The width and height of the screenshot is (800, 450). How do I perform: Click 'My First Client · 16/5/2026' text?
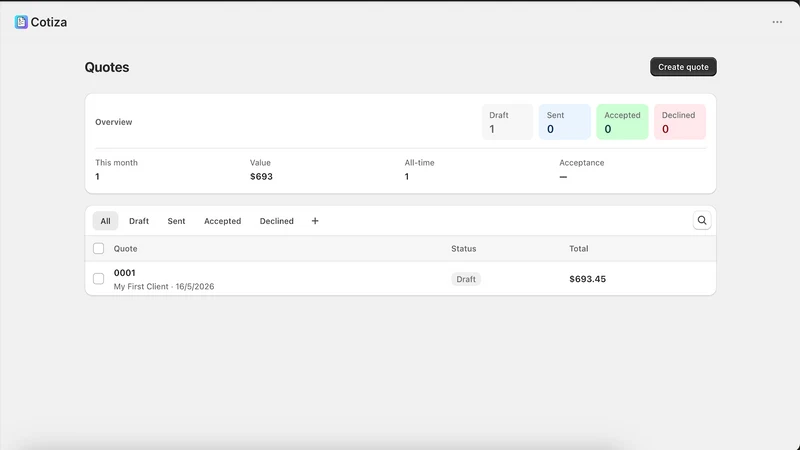pyautogui.click(x=164, y=286)
